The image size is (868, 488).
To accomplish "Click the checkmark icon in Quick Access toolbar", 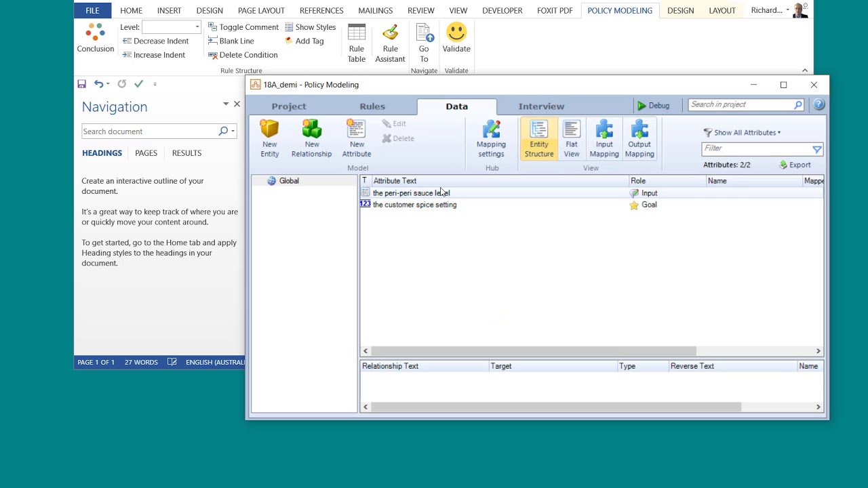I will coord(139,84).
